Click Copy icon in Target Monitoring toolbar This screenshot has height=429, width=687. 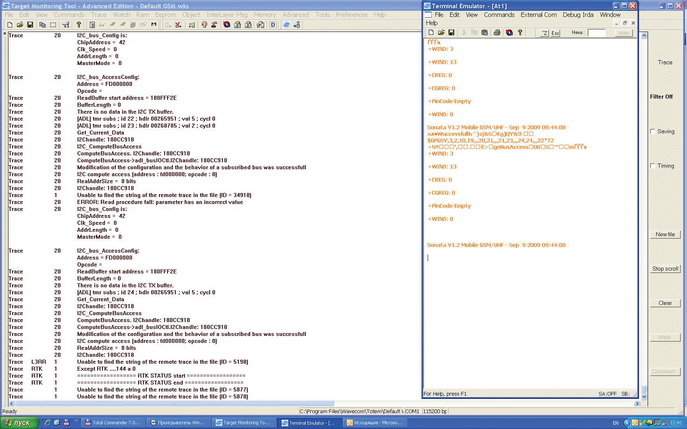click(42, 25)
